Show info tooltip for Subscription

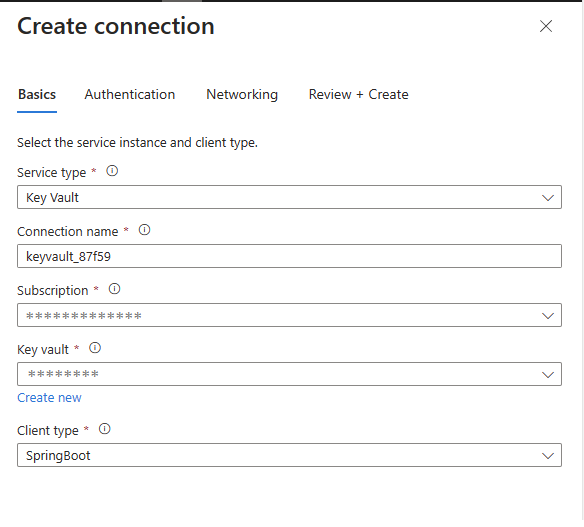[x=114, y=289]
